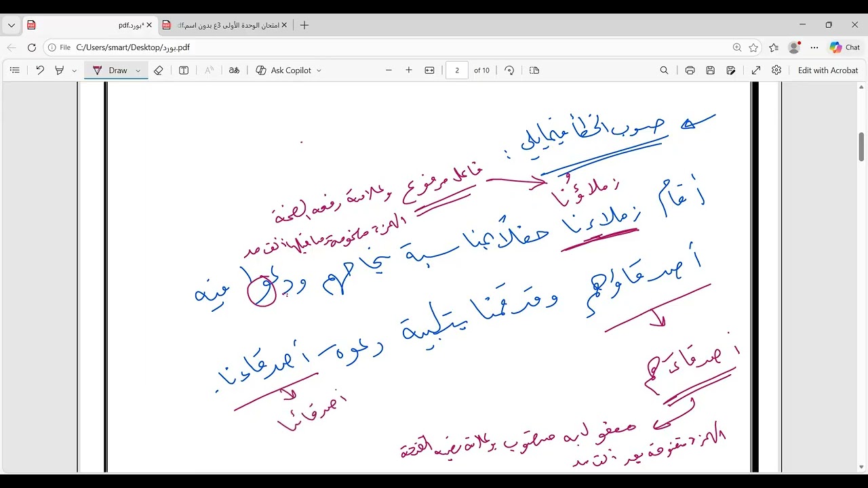Click the Translate icon
This screenshot has height=488, width=868.
click(234, 70)
